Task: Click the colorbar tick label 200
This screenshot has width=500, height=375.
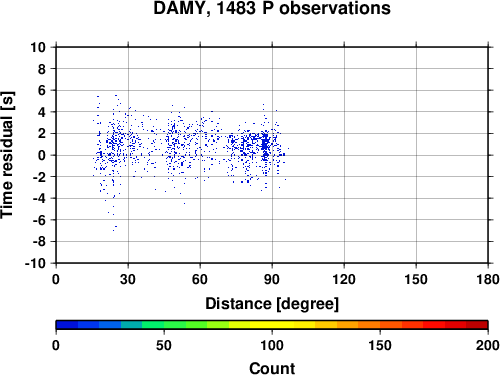Action: (x=488, y=345)
